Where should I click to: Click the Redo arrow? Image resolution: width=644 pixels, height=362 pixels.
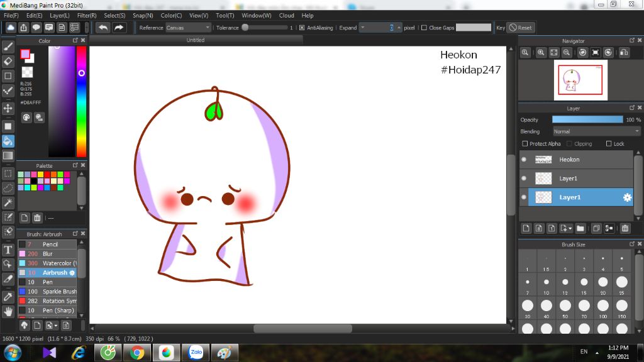click(x=119, y=28)
